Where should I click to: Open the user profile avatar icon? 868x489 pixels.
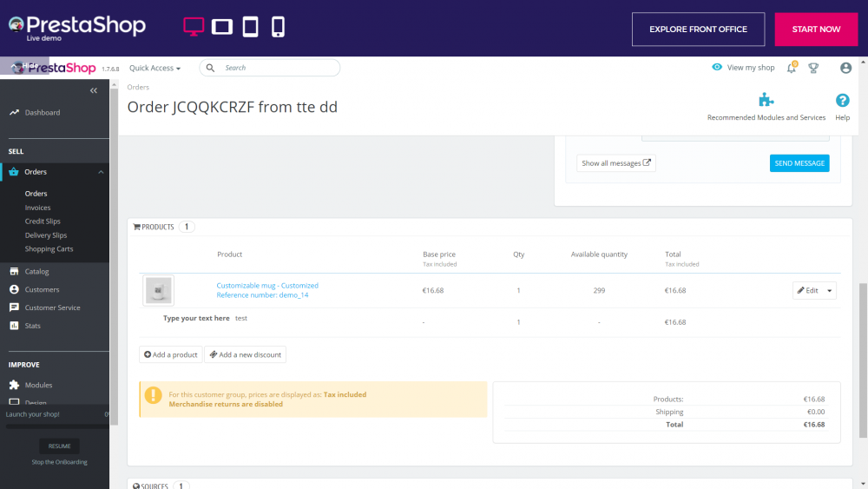coord(845,68)
